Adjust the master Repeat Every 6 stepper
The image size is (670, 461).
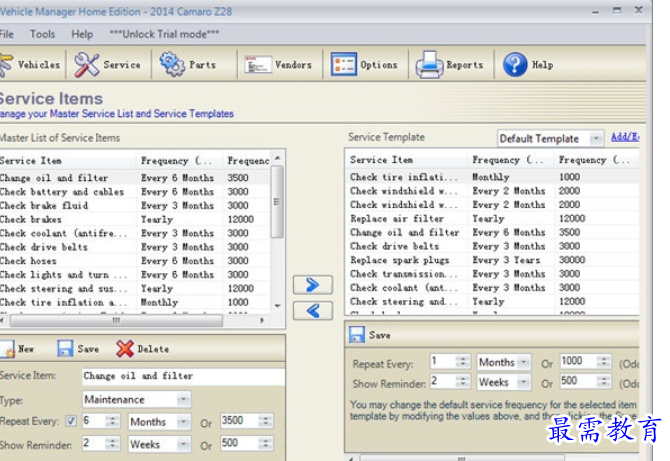pyautogui.click(x=113, y=421)
